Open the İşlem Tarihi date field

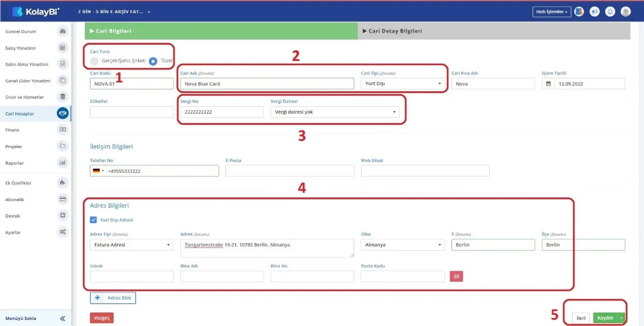(583, 84)
